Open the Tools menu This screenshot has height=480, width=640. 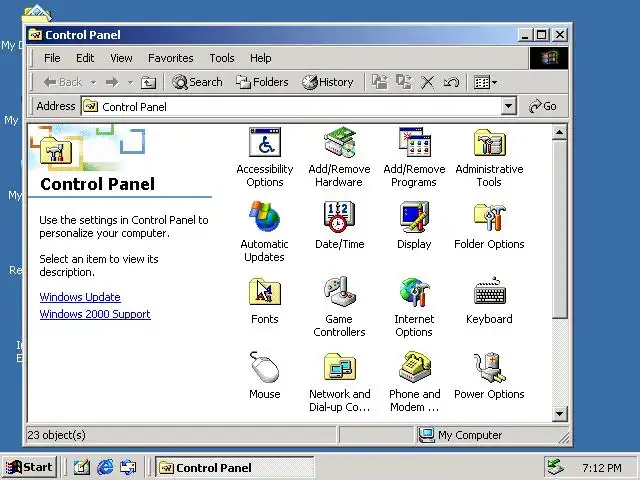222,58
